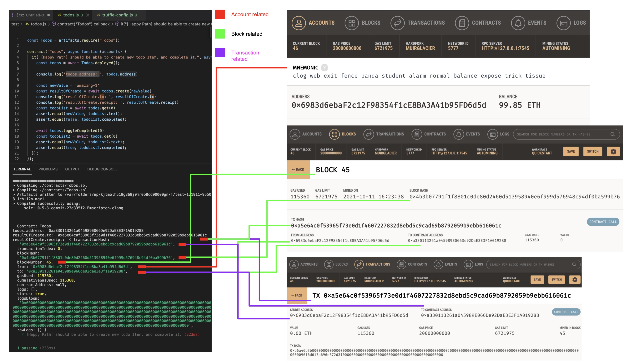Screen dimensions: 644x361
Task: Open Accounts icon in Block 45 window
Action: tap(295, 134)
